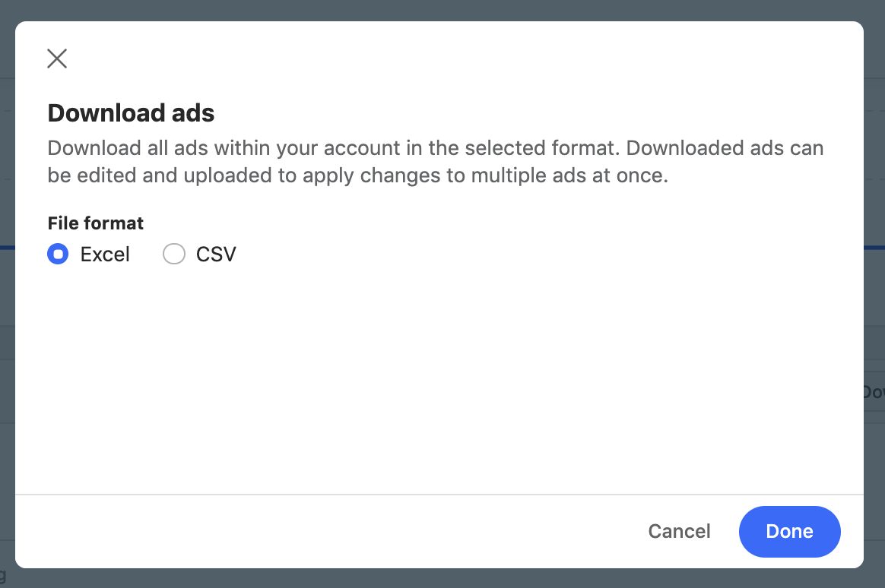
Task: Click the blue filled Excel radio circle
Action: [x=58, y=254]
